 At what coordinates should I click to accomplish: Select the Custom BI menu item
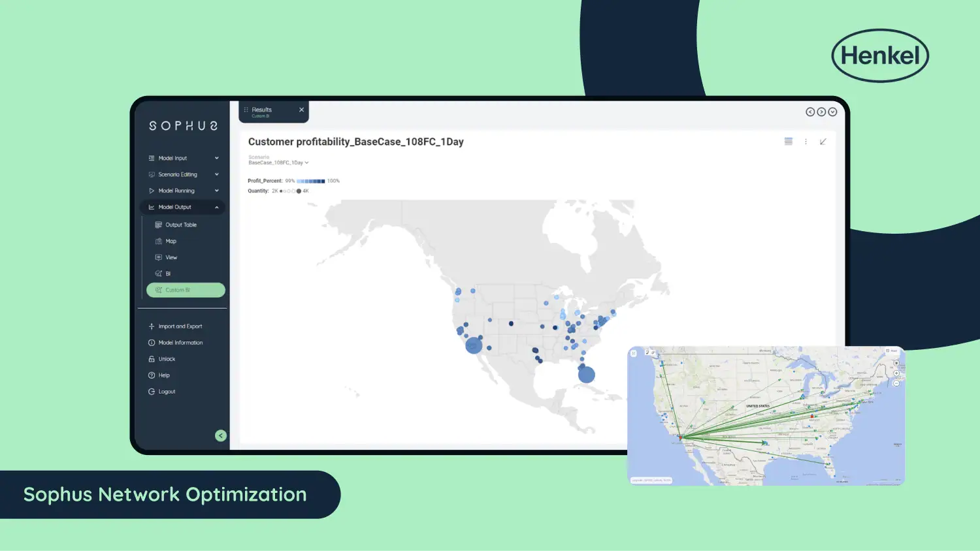tap(186, 290)
